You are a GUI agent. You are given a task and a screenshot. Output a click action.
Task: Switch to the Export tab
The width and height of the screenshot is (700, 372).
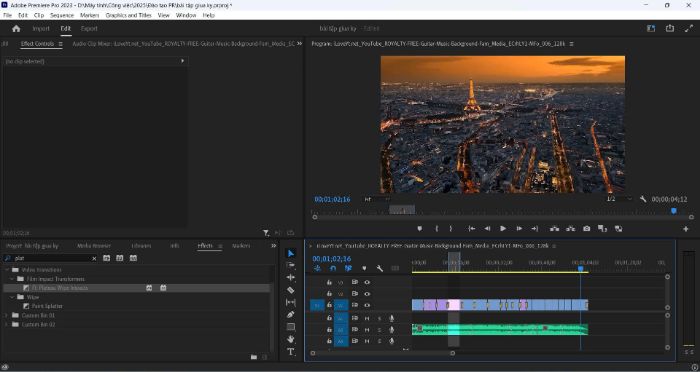[89, 29]
